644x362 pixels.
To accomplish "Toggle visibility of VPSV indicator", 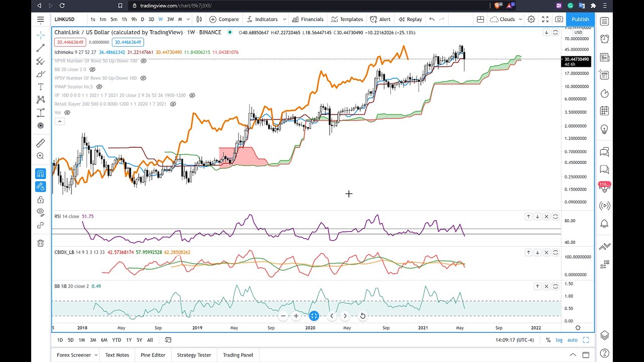I will coord(143,78).
